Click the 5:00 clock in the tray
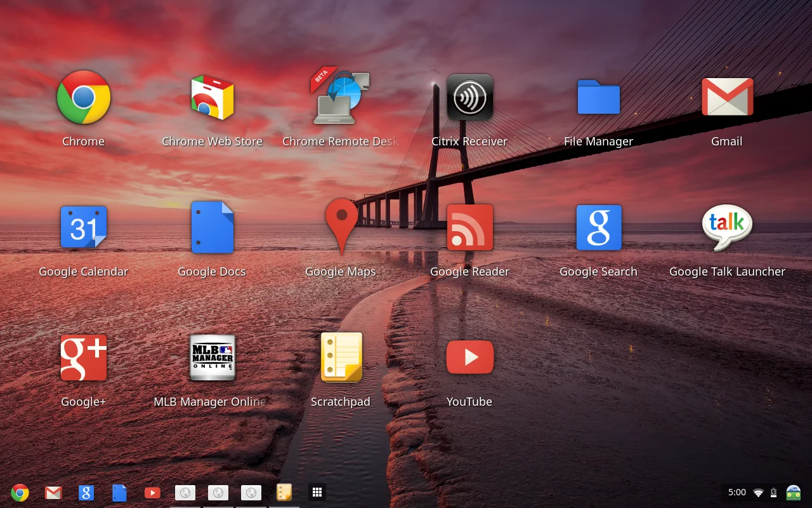 pyautogui.click(x=737, y=492)
